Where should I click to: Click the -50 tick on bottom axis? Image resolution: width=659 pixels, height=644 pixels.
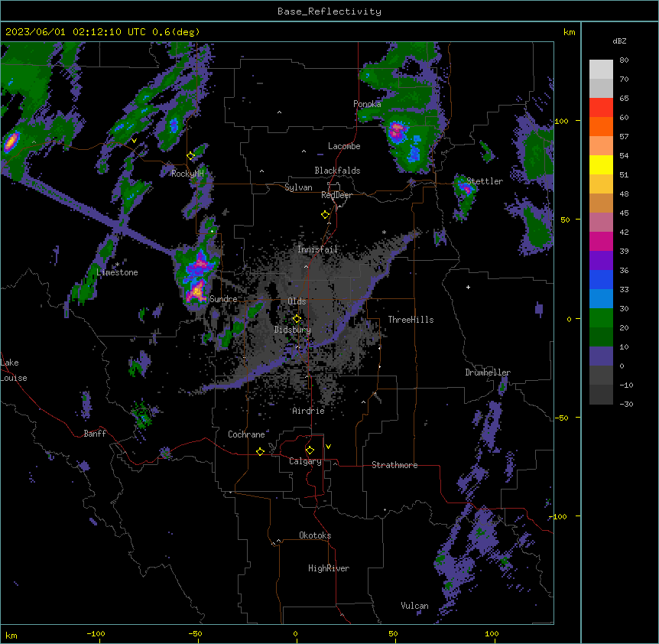pyautogui.click(x=195, y=634)
